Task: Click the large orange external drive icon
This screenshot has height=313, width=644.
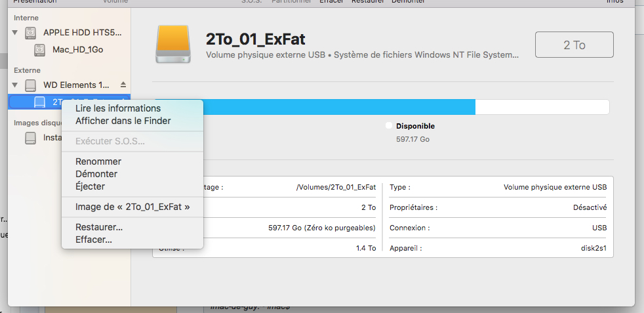Action: 173,45
